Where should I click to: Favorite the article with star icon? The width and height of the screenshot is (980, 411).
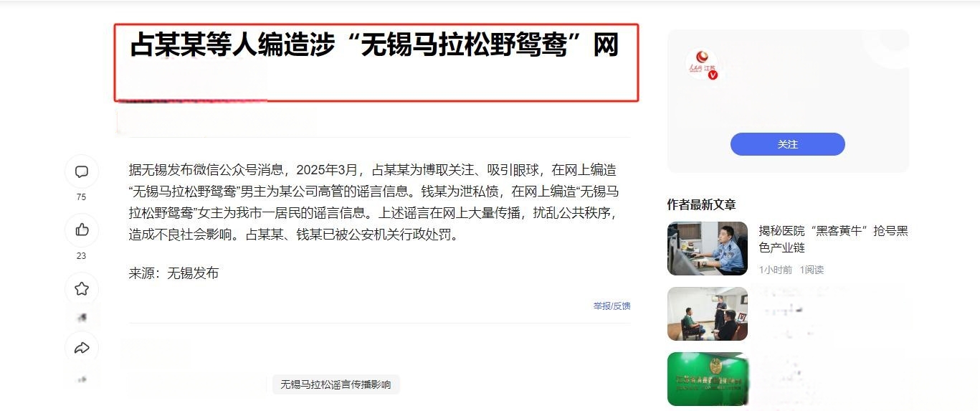[x=82, y=289]
